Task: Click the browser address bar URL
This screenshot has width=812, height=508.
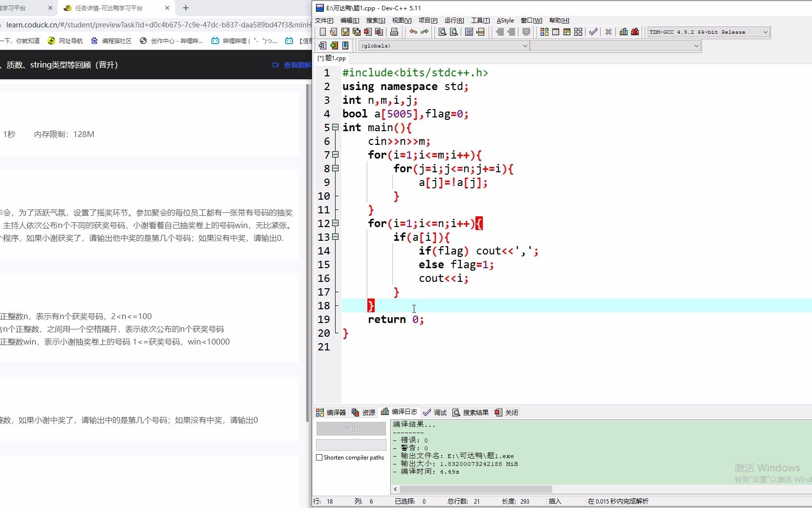Action: click(159, 24)
